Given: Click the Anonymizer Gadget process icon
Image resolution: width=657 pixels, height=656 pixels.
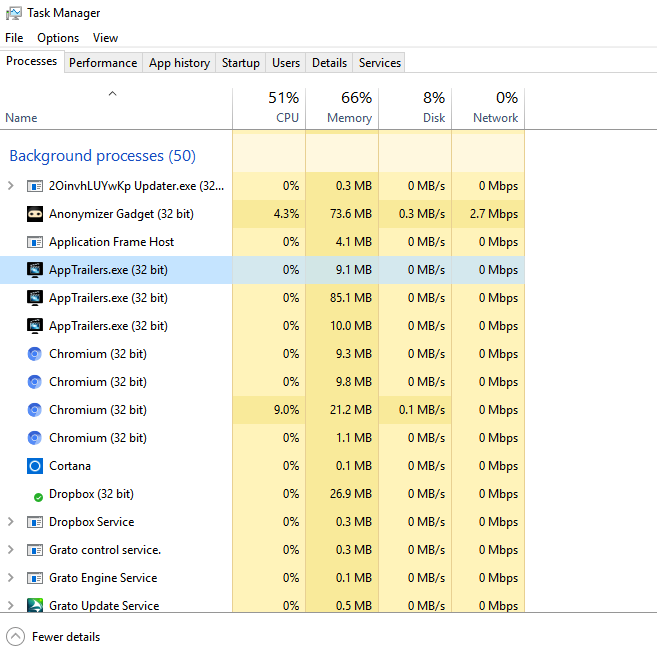Looking at the screenshot, I should (35, 214).
